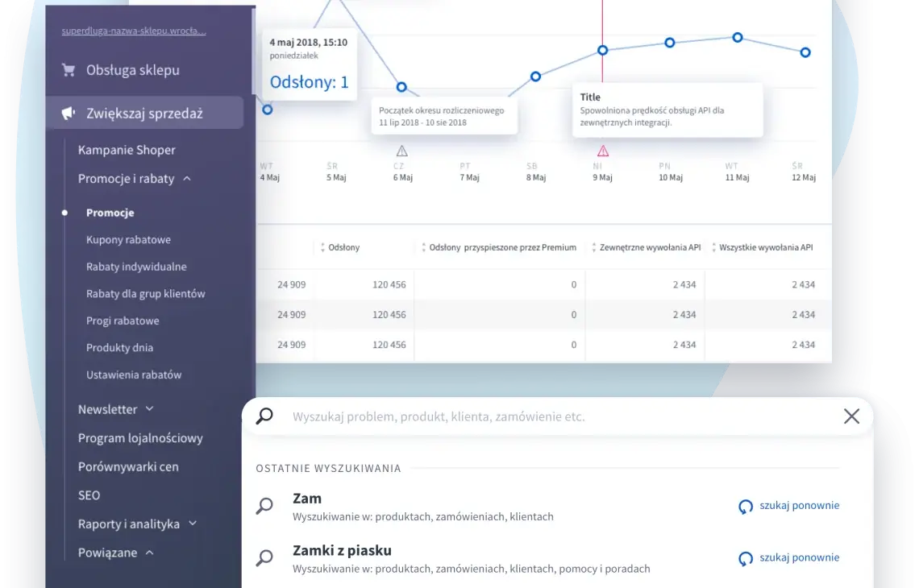Image resolution: width=919 pixels, height=588 pixels.
Task: Expand the Raporty i analityka submenu
Action: pyautogui.click(x=193, y=523)
